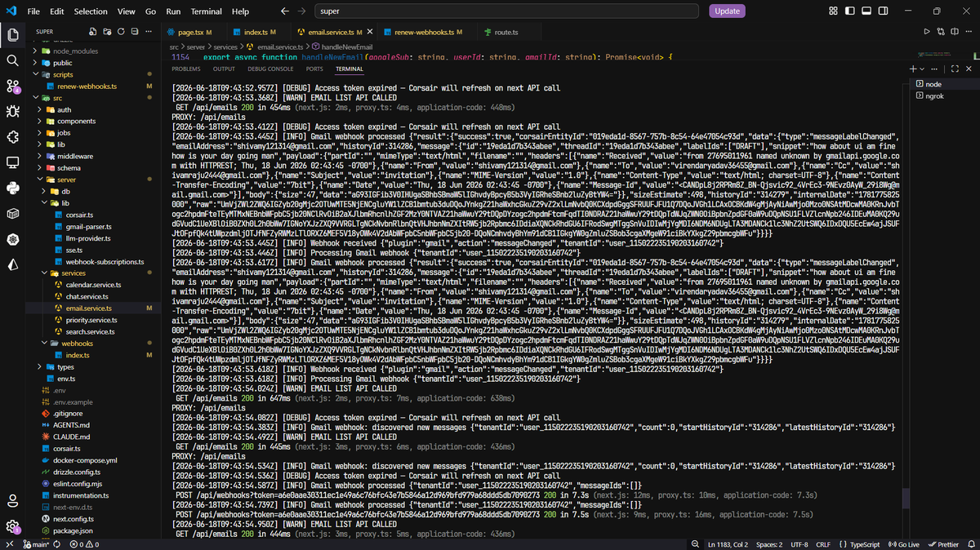Open terminal panel more actions ellipsis
The height and width of the screenshot is (550, 980).
[935, 69]
